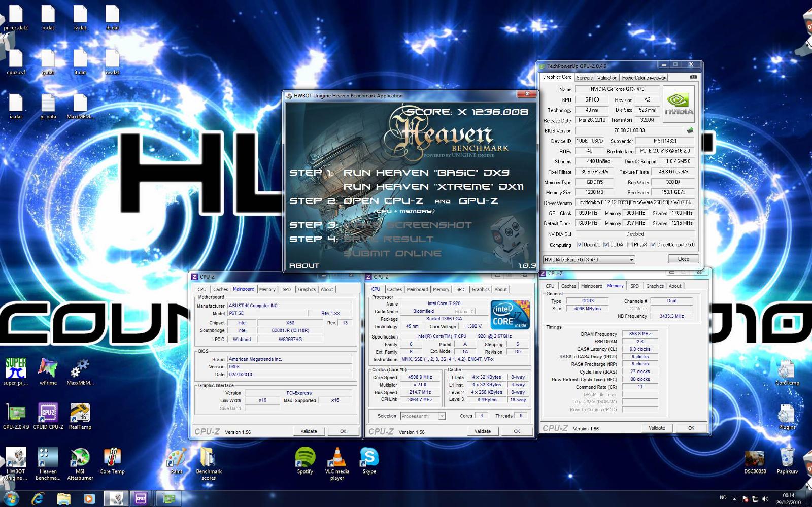Open the Processor #1 selection dropdown
The width and height of the screenshot is (812, 507).
pos(423,416)
